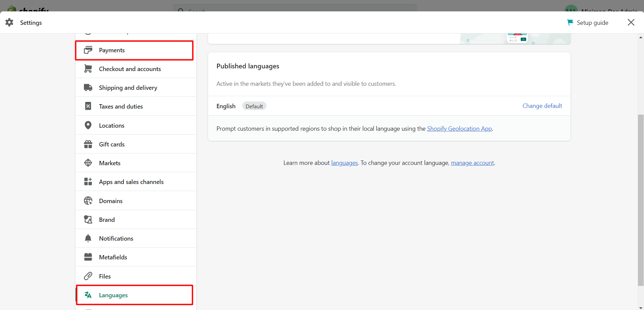Click the Markets globe icon
644x310 pixels.
88,163
